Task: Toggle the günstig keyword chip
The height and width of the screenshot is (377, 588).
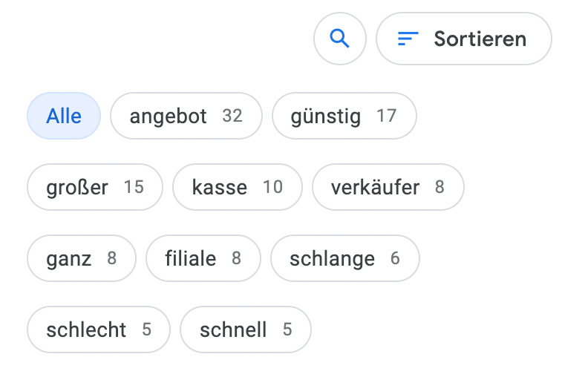Action: pyautogui.click(x=344, y=116)
